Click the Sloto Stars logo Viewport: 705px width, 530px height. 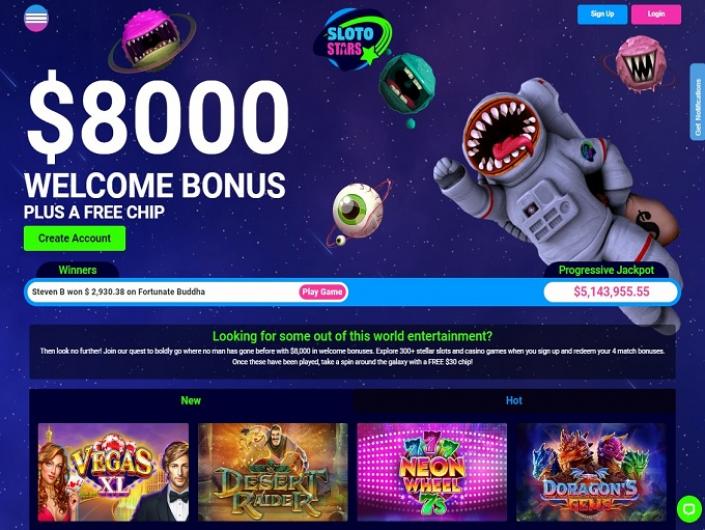pyautogui.click(x=352, y=39)
